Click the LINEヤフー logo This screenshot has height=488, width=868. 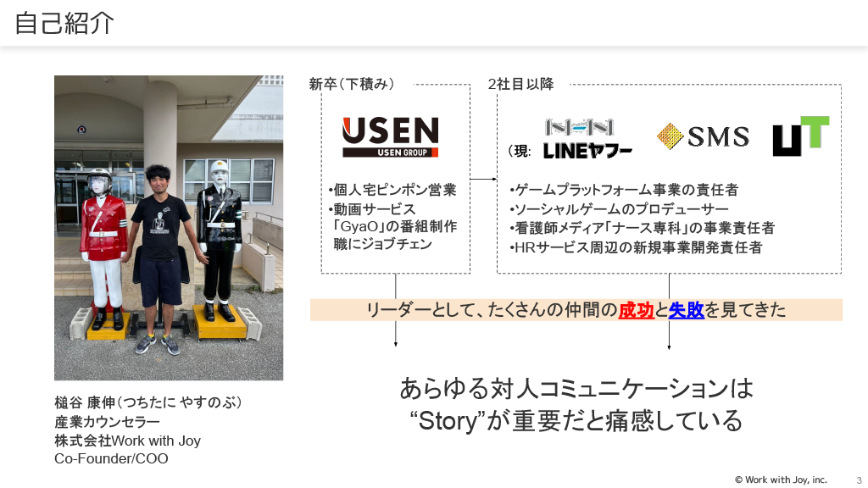pos(587,151)
